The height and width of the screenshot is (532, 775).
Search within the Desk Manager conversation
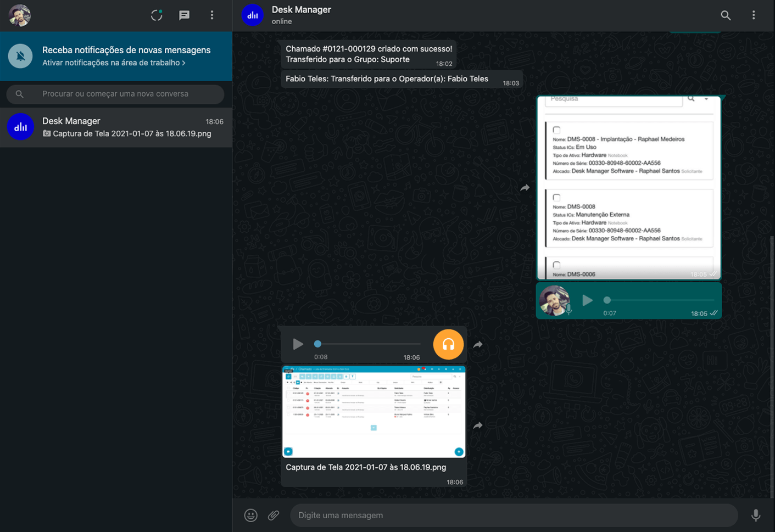726,15
